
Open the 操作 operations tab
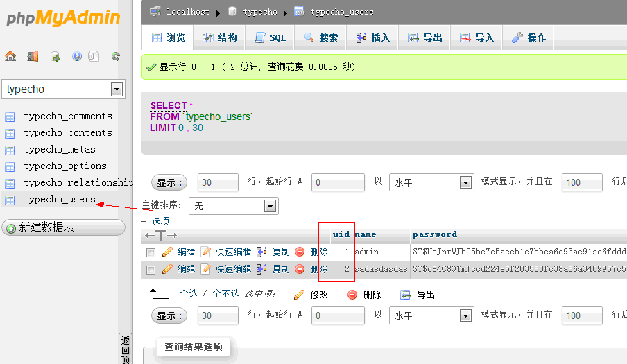(529, 37)
